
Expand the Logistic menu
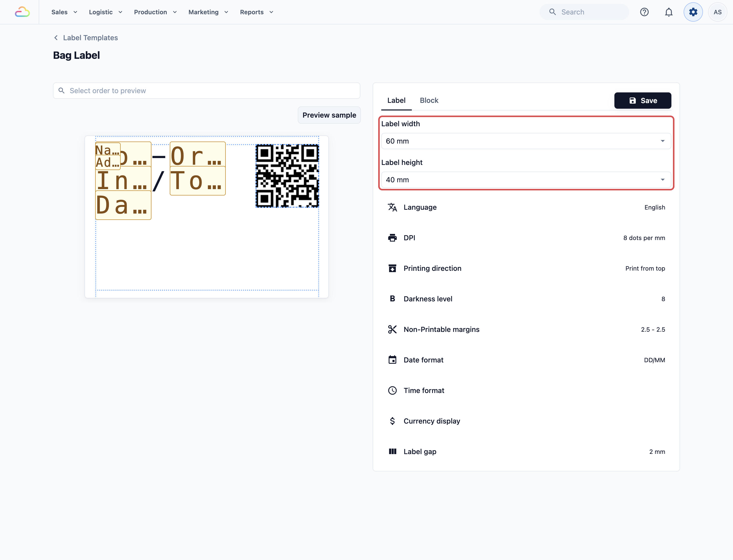[x=106, y=12]
